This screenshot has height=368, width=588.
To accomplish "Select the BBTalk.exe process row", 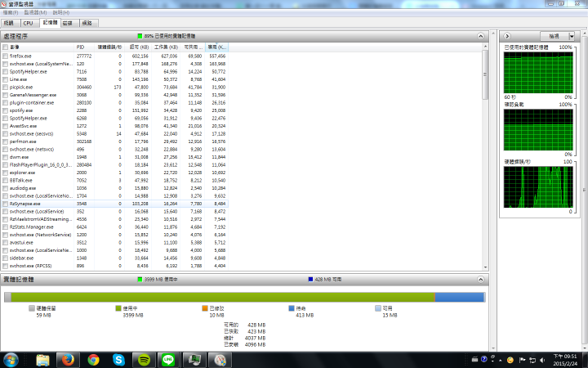I will [114, 181].
